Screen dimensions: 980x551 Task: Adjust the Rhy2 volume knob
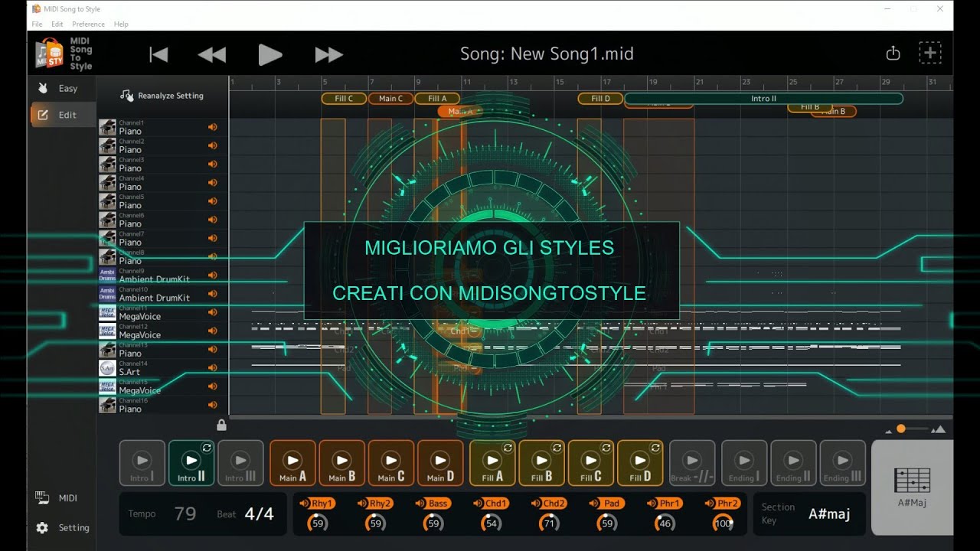click(x=376, y=523)
